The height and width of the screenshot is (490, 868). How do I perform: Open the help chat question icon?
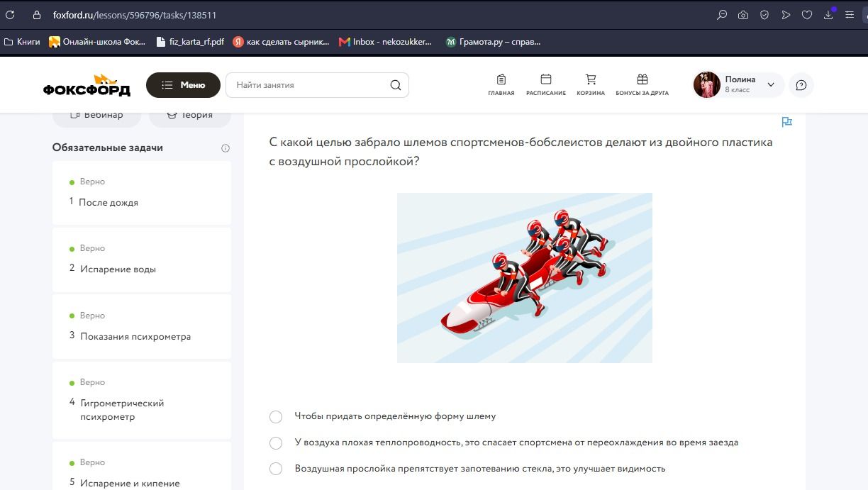click(x=801, y=85)
